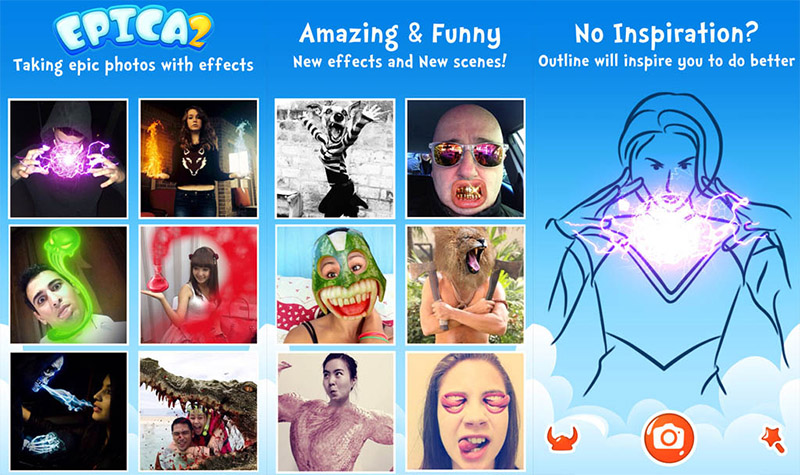Click 'Taking epic photos with effects' tagline
Viewport: 800px width, 475px height.
(133, 66)
